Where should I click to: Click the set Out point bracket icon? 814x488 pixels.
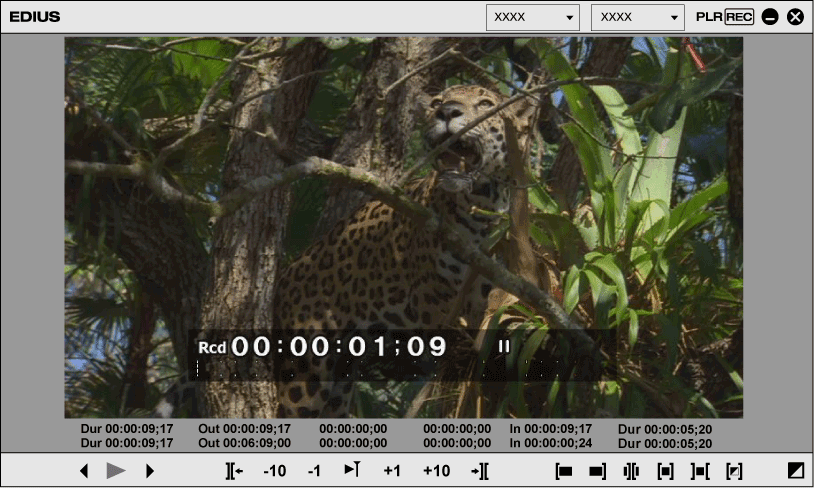tap(597, 471)
